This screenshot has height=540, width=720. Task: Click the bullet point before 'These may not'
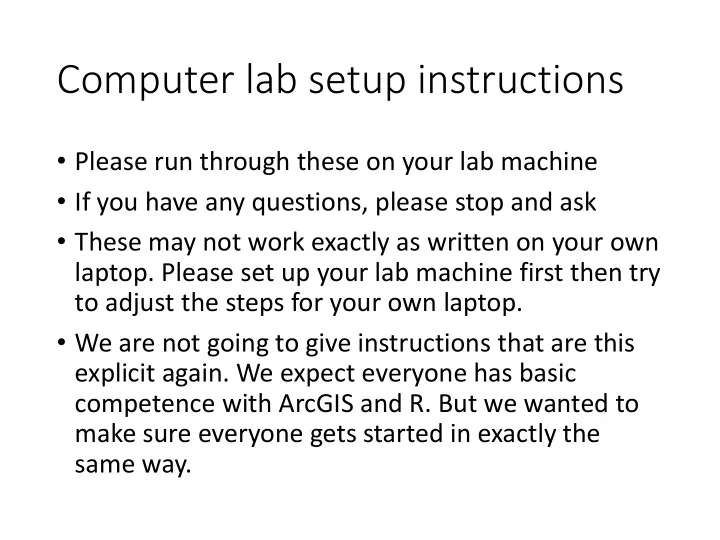coord(62,242)
